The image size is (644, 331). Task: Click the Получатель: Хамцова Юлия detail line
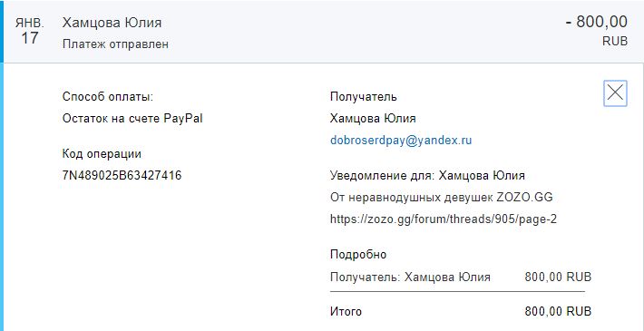click(x=410, y=277)
